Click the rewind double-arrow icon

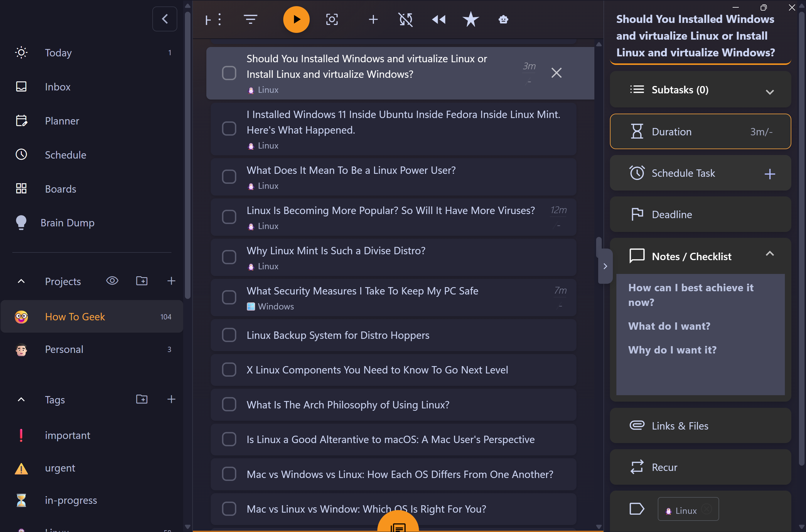pyautogui.click(x=438, y=19)
